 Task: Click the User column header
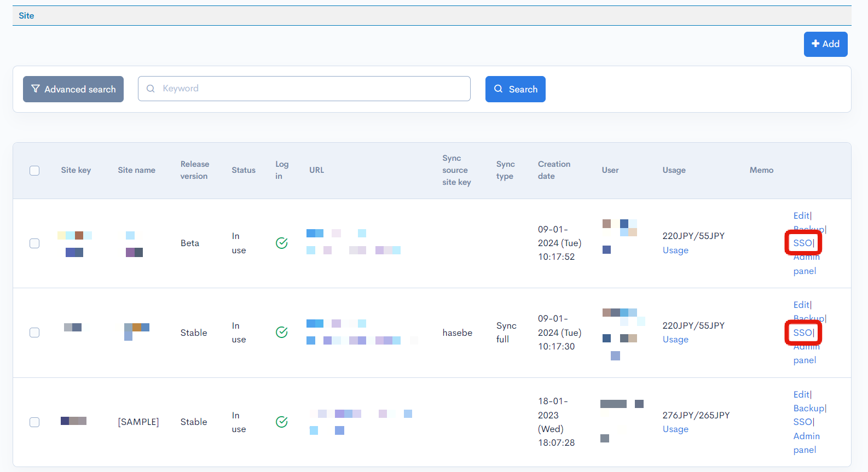[610, 170]
